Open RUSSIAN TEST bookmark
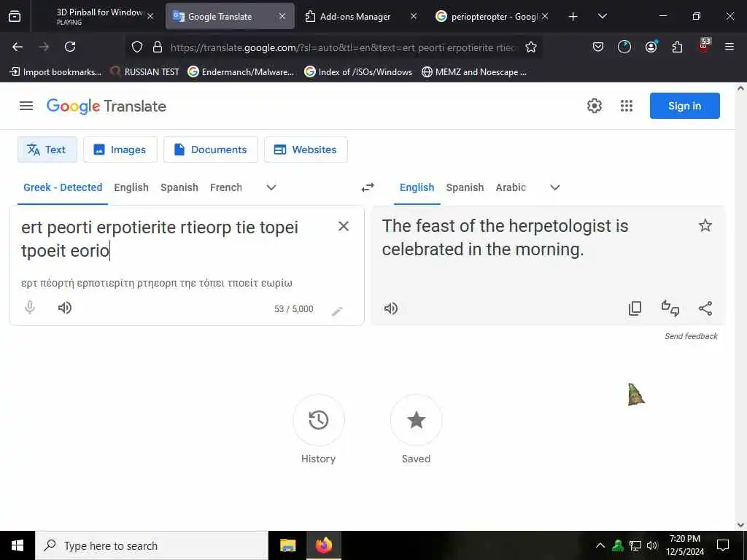 click(144, 72)
